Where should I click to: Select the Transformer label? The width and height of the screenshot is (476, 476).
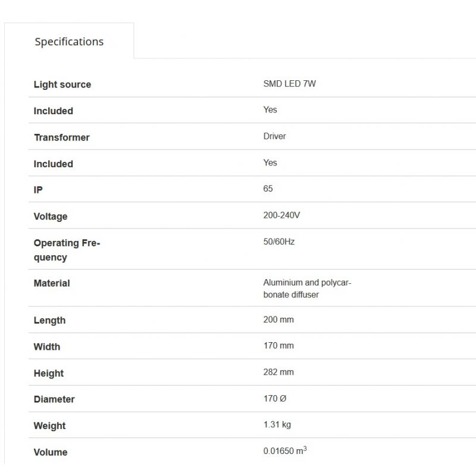(62, 137)
